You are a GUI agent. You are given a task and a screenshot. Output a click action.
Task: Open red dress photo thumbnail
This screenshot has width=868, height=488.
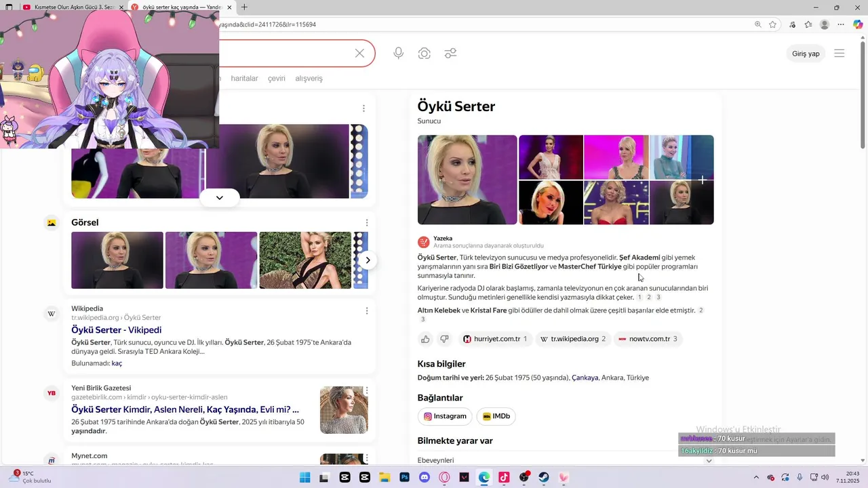[616, 202]
